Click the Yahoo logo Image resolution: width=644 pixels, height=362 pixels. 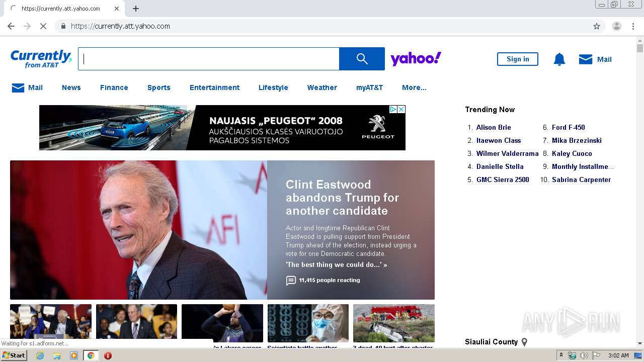pyautogui.click(x=416, y=59)
